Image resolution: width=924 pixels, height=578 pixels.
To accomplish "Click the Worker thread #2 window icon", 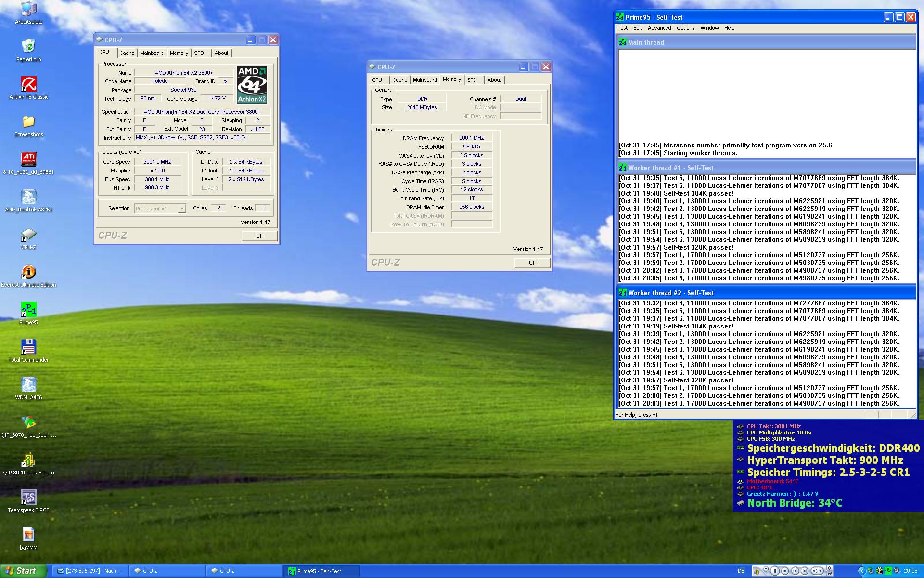I will [623, 293].
